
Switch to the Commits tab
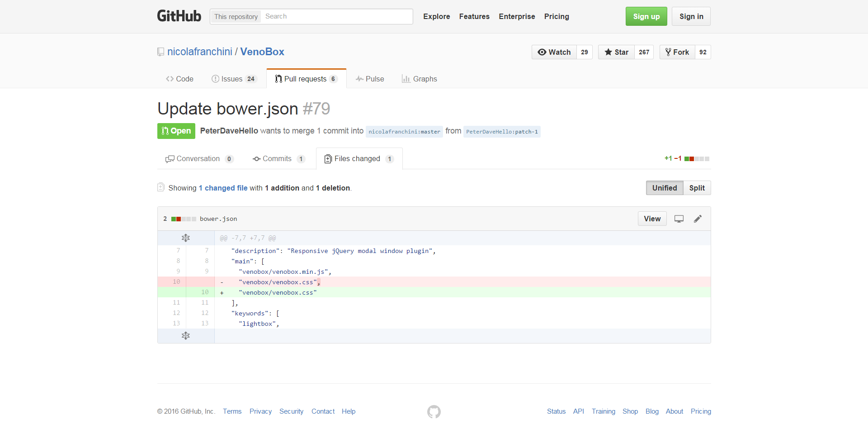(x=279, y=159)
